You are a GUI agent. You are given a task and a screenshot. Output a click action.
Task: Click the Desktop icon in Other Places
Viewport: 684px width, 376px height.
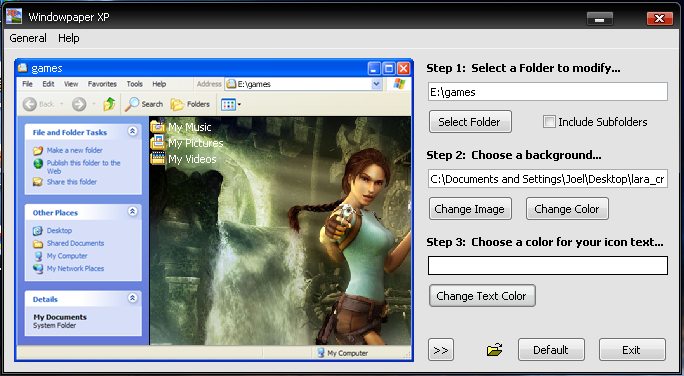click(38, 231)
